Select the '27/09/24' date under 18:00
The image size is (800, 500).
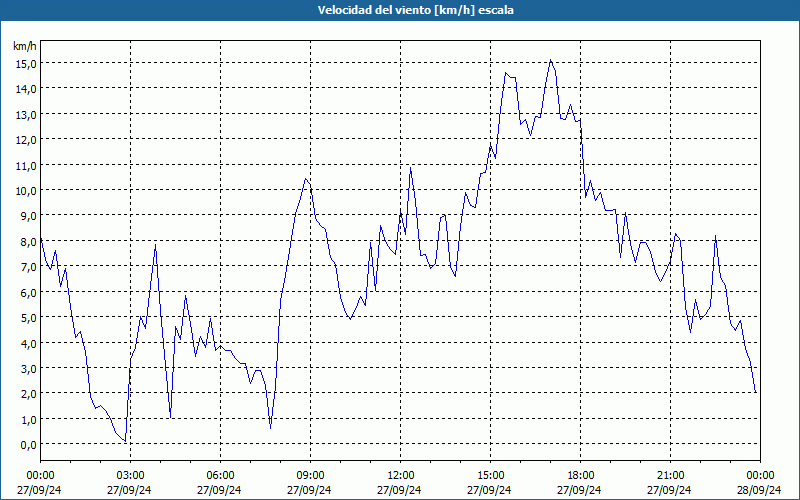coord(579,490)
